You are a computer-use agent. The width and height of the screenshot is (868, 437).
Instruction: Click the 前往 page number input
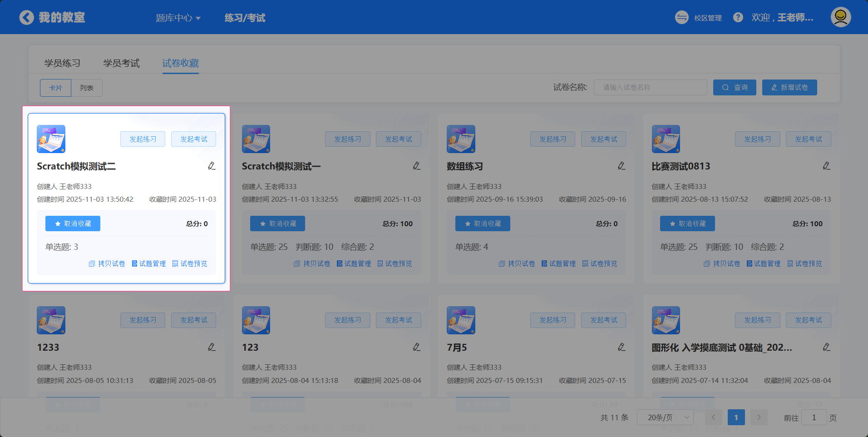click(814, 417)
